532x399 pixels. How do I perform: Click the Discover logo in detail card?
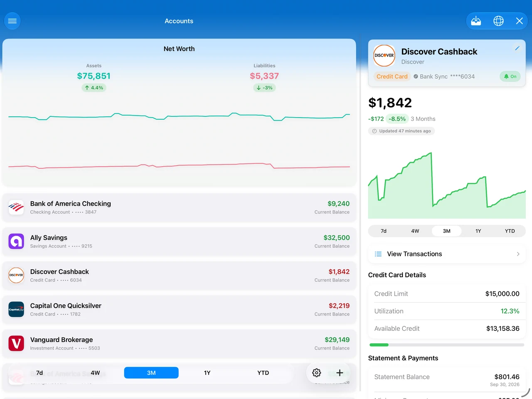(384, 56)
